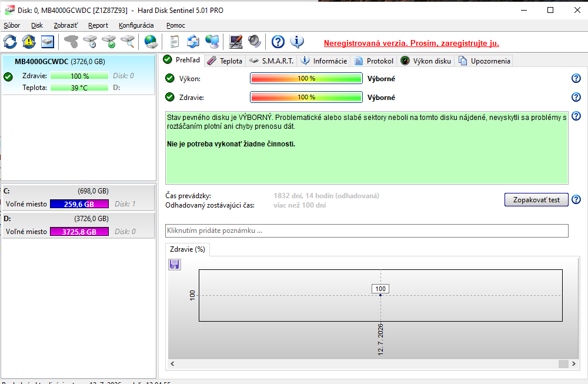Click the graph horizontal scrollbar thumb
The width and height of the screenshot is (588, 384).
(563, 364)
